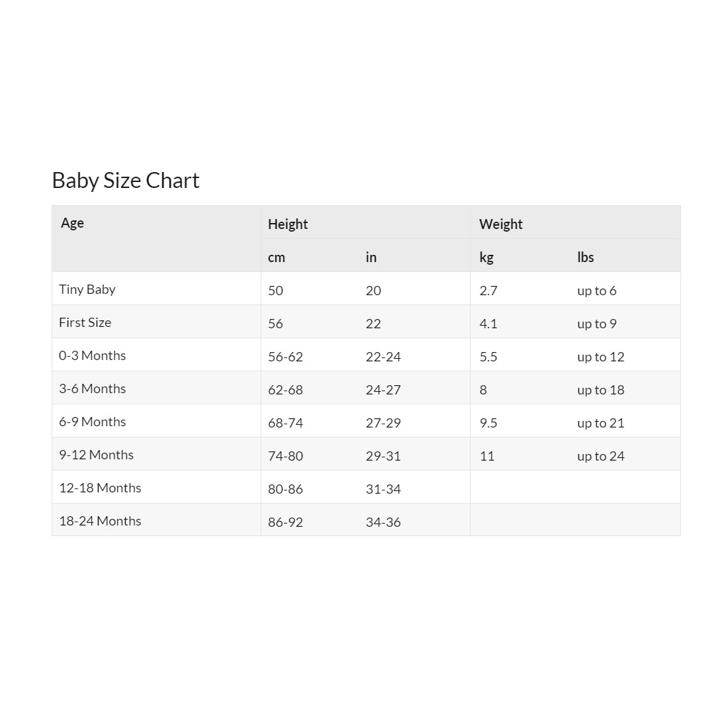Click the 6-9 Months row label

pyautogui.click(x=93, y=422)
